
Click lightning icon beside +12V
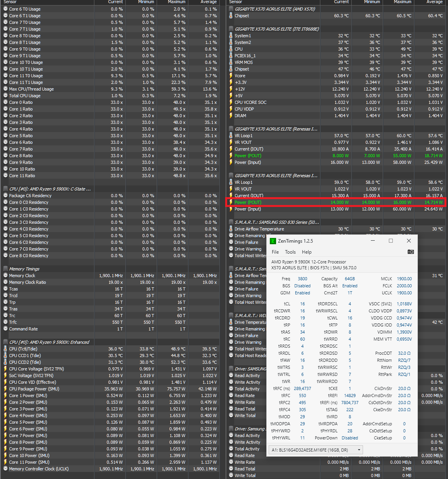231,89
